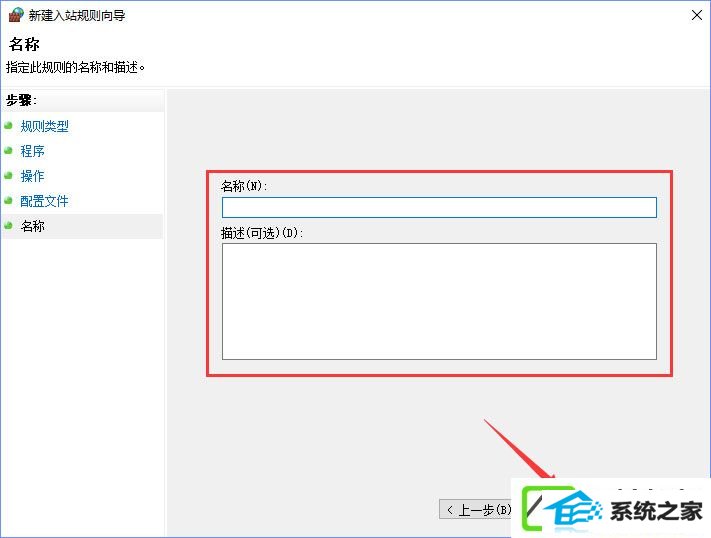The width and height of the screenshot is (711, 538).
Task: Click the green bullet beside 操作
Action: coord(8,176)
